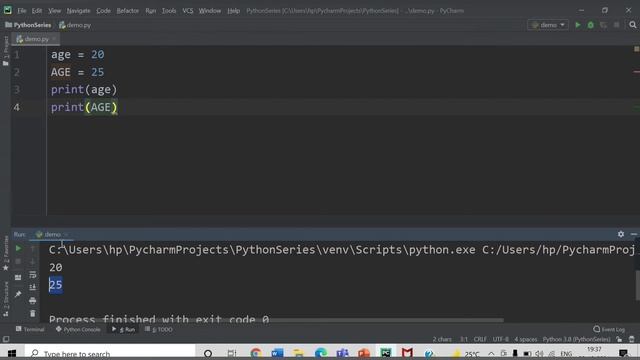640x360 pixels.
Task: Open the Code menu
Action: [103, 11]
